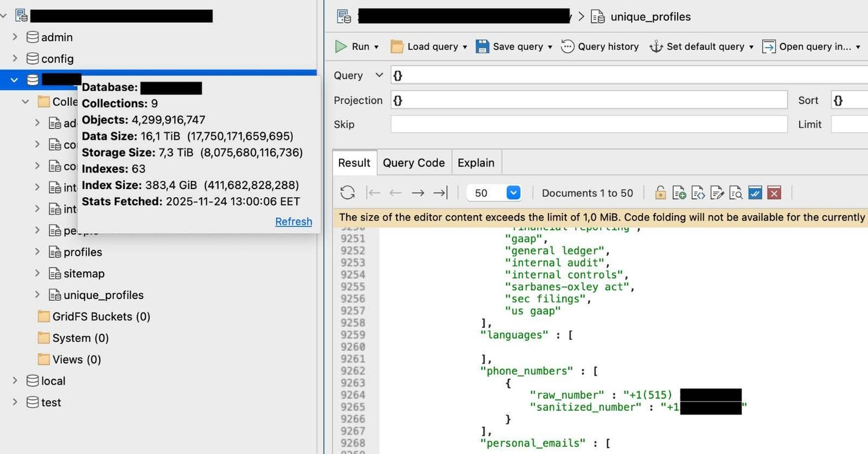Click the add document icon
Image resolution: width=868 pixels, height=454 pixels.
(679, 193)
